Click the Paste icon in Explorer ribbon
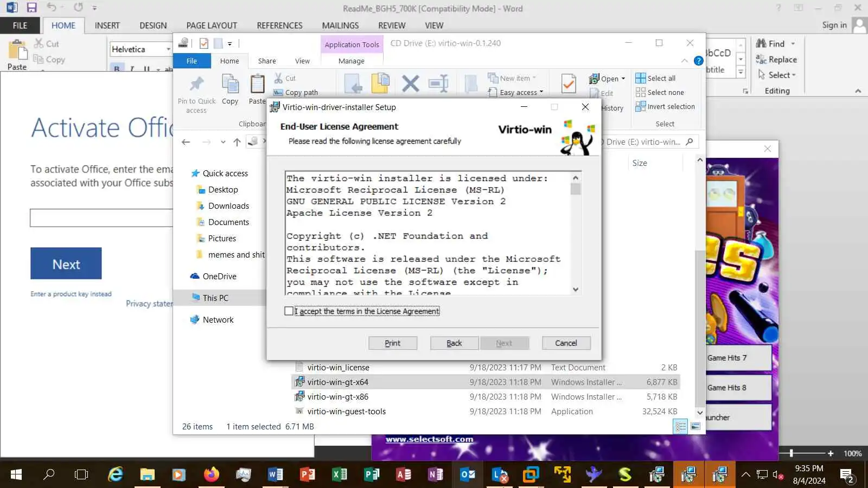The width and height of the screenshot is (868, 488). [257, 89]
